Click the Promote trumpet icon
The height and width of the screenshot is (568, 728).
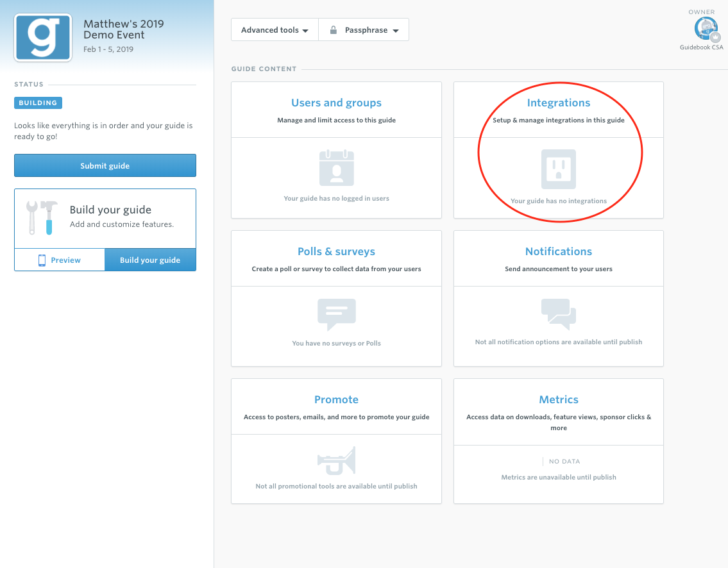pos(337,461)
